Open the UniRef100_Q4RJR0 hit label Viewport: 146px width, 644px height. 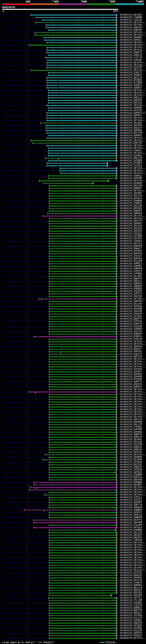[131, 27]
